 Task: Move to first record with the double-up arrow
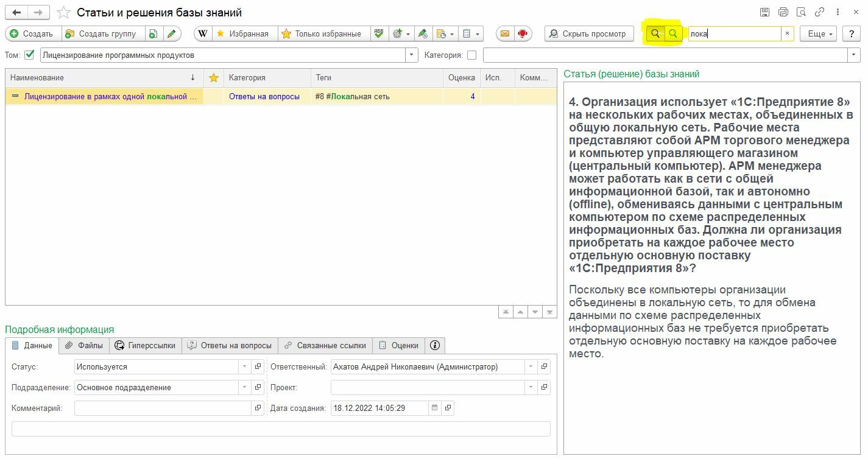coord(506,312)
